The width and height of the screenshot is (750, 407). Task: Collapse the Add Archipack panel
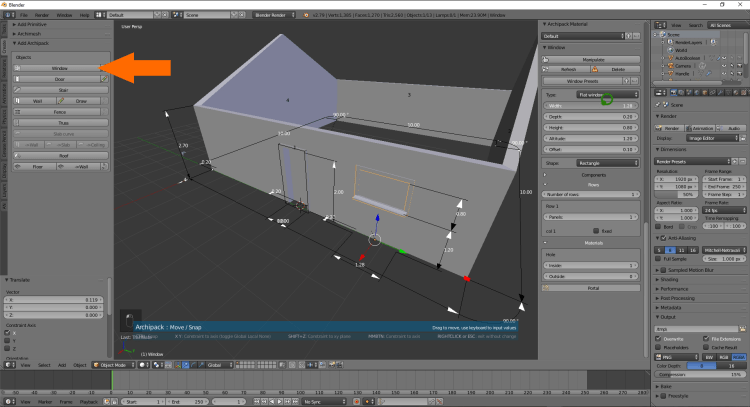point(30,44)
